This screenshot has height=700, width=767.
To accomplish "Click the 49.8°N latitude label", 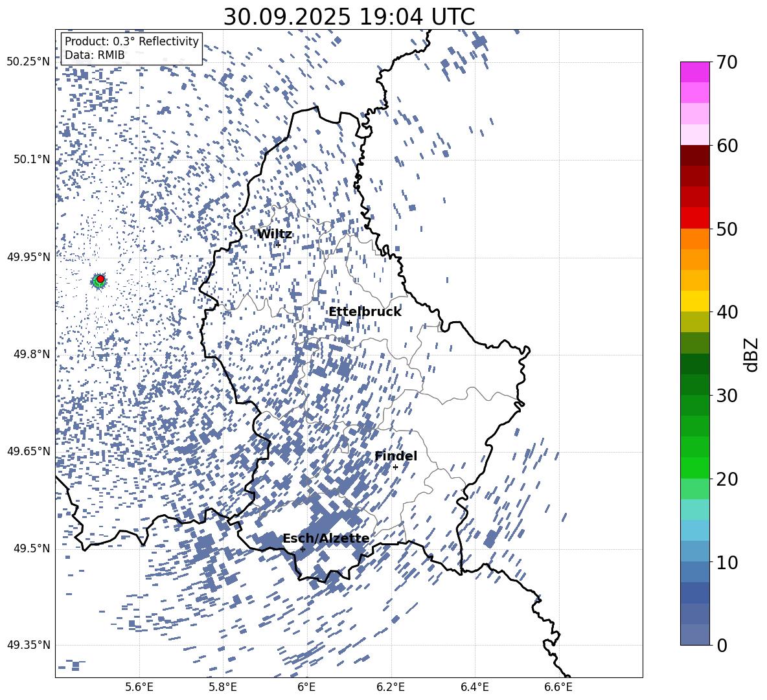I will tap(31, 354).
